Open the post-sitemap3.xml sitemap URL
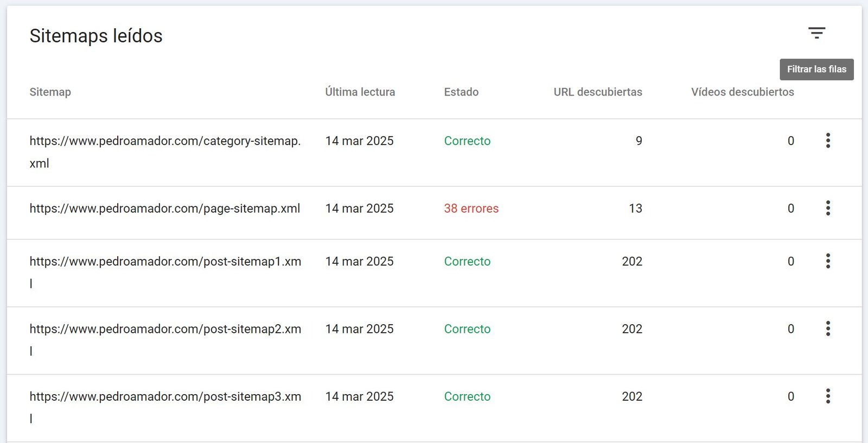The height and width of the screenshot is (443, 868). click(x=165, y=407)
